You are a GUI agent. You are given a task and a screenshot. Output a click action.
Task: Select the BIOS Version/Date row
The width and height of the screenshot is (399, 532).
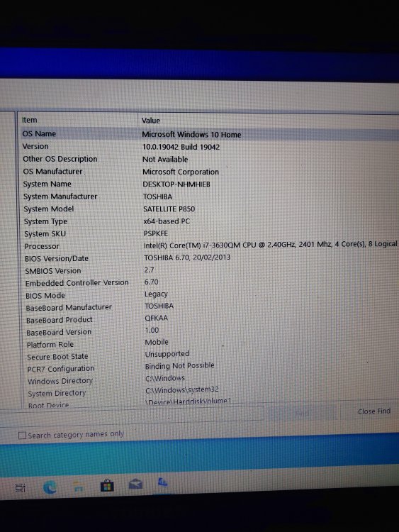pyautogui.click(x=57, y=258)
